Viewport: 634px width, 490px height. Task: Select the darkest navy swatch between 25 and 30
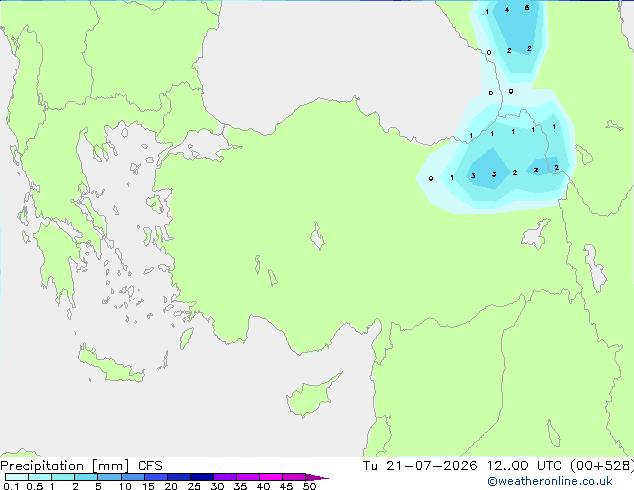[202, 477]
